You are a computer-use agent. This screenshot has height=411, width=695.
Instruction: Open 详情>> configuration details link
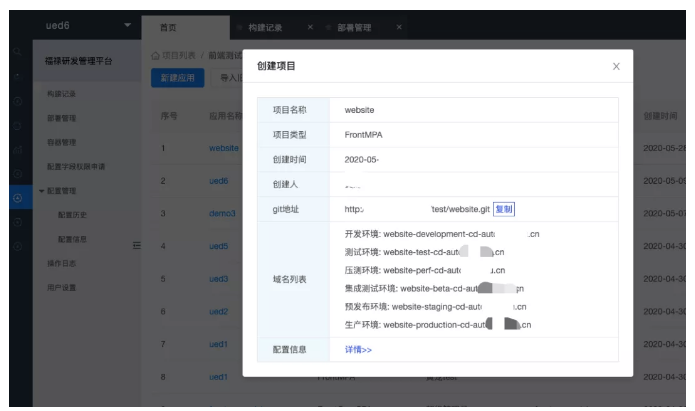pyautogui.click(x=358, y=350)
